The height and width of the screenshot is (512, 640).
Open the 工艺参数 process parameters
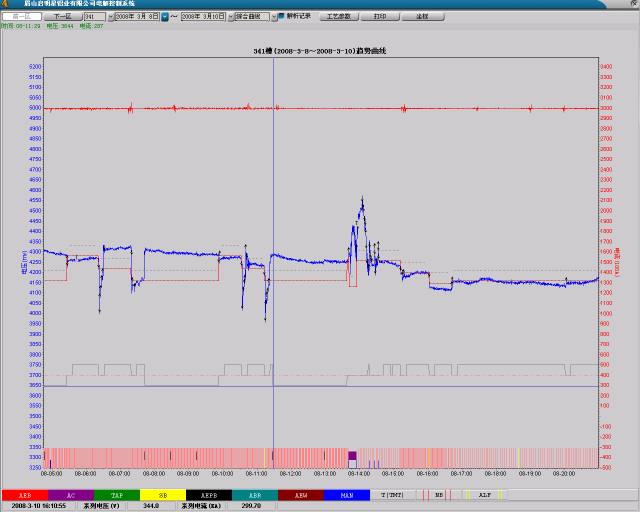pyautogui.click(x=338, y=17)
